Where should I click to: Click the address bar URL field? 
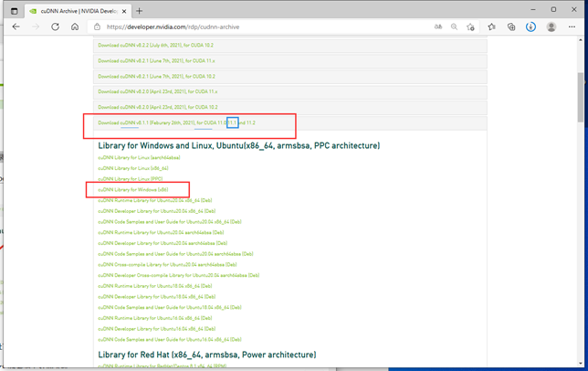coord(263,26)
